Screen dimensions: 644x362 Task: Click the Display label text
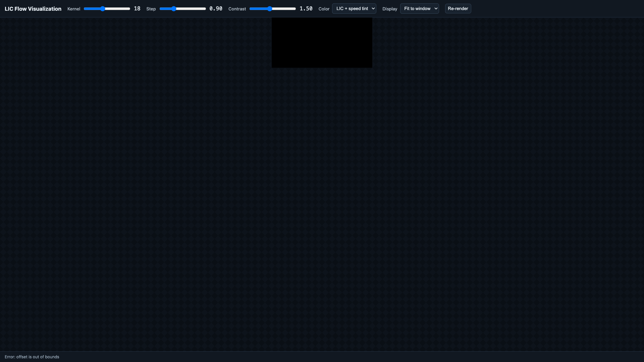[x=390, y=9]
